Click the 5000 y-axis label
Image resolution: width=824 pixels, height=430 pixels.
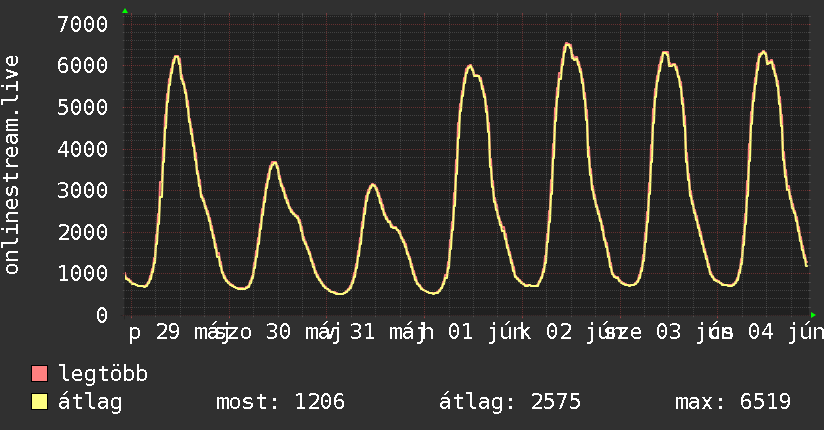pyautogui.click(x=83, y=107)
